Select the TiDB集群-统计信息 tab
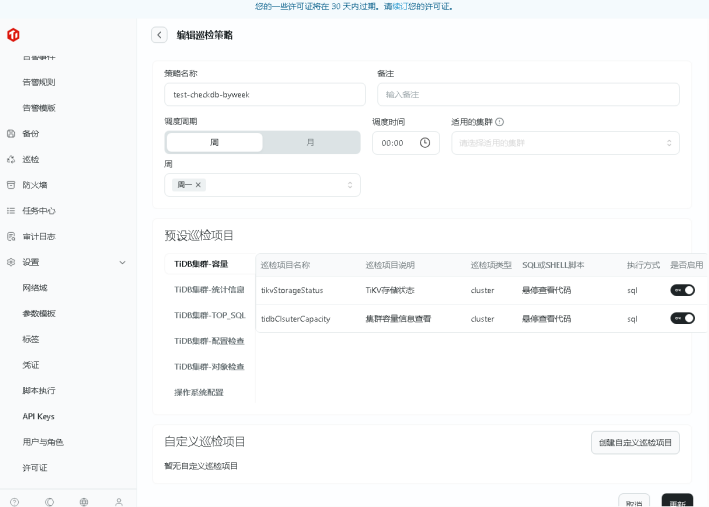 tap(209, 289)
